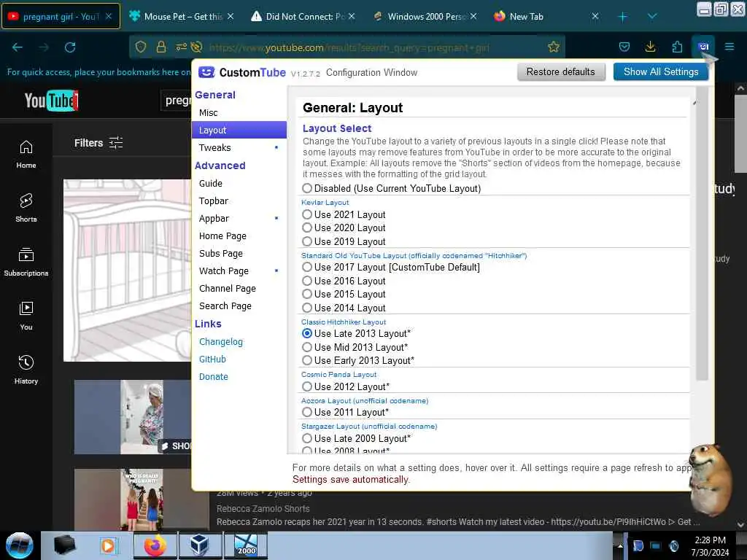Click the YouTube logo
747x560 pixels.
[51, 101]
